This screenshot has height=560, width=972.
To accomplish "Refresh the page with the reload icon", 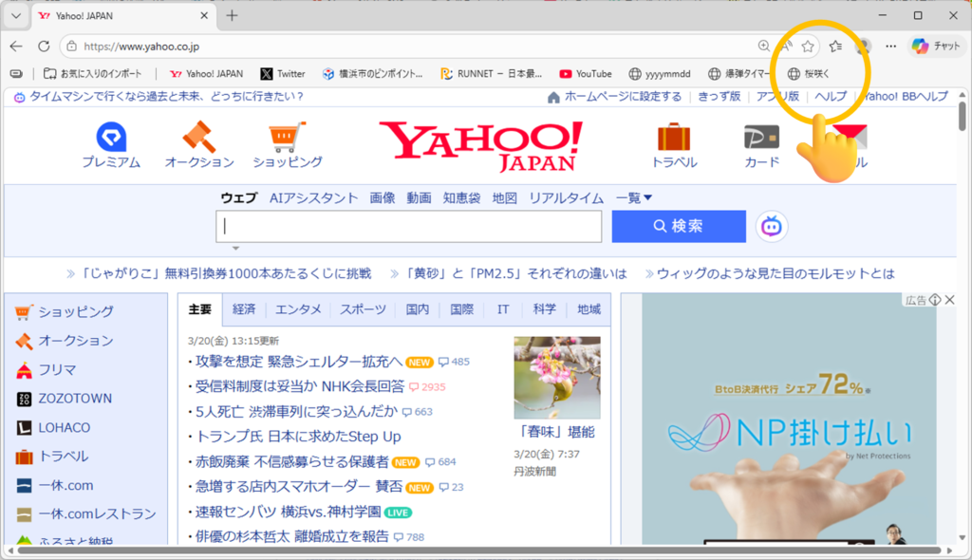I will [x=44, y=46].
